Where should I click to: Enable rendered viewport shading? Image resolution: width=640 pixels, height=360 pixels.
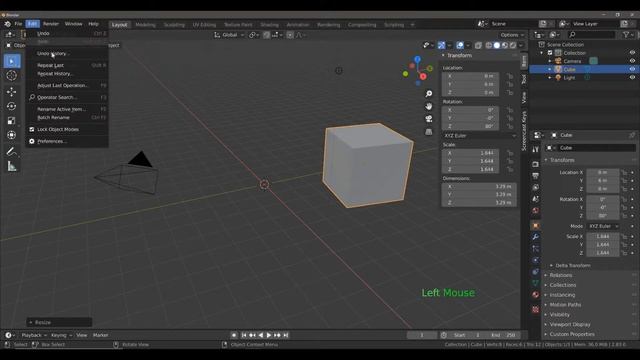(x=513, y=45)
